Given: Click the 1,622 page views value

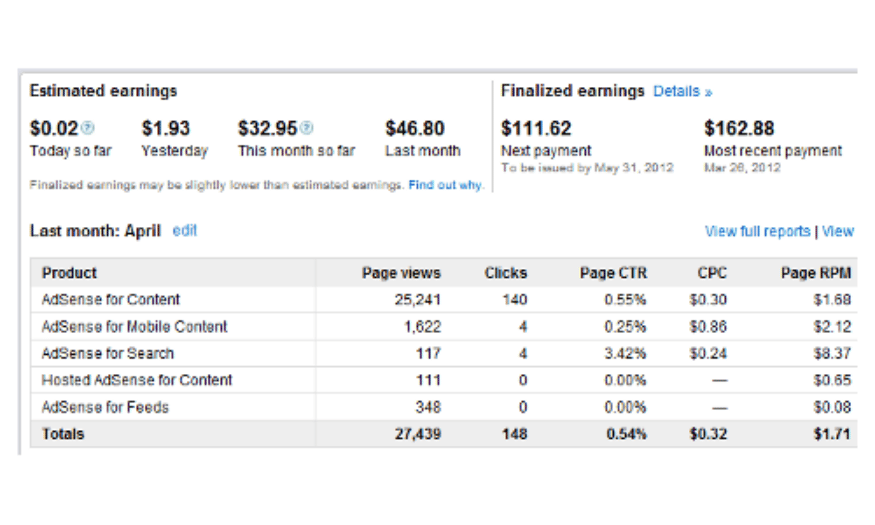Looking at the screenshot, I should pos(422,326).
